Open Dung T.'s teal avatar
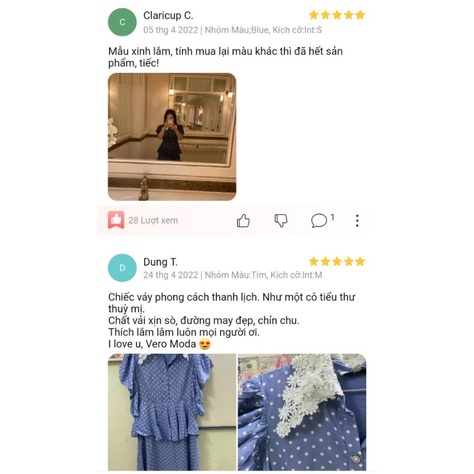 (x=122, y=268)
